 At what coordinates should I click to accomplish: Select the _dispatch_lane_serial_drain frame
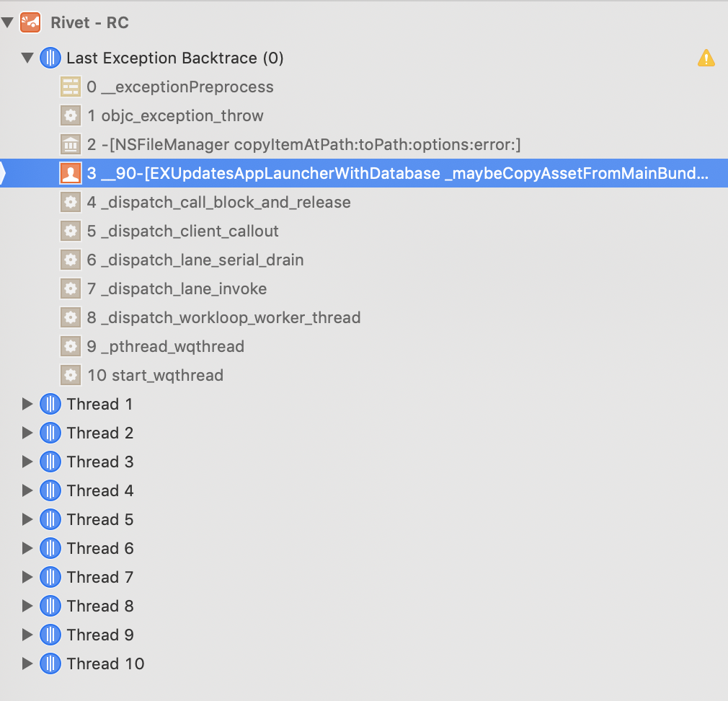[195, 260]
